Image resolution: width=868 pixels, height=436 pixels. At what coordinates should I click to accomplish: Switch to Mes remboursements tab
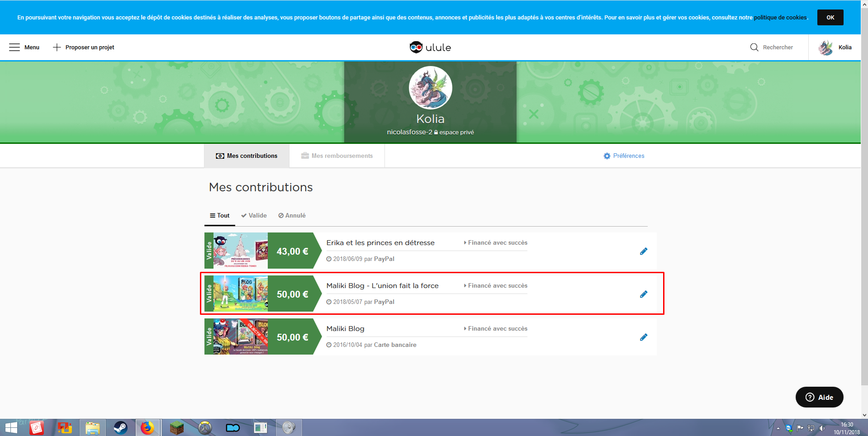point(337,156)
